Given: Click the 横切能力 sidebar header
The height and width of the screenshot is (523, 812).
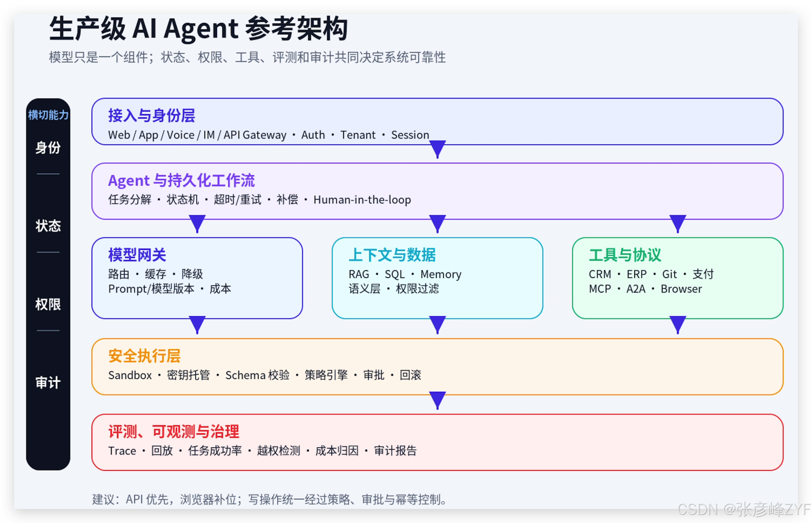Looking at the screenshot, I should coord(48,115).
